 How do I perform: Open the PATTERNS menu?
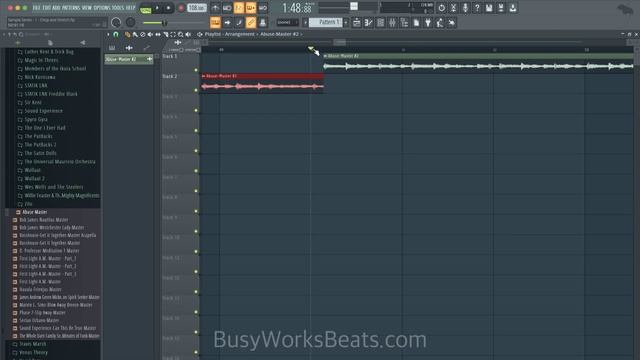click(x=71, y=8)
